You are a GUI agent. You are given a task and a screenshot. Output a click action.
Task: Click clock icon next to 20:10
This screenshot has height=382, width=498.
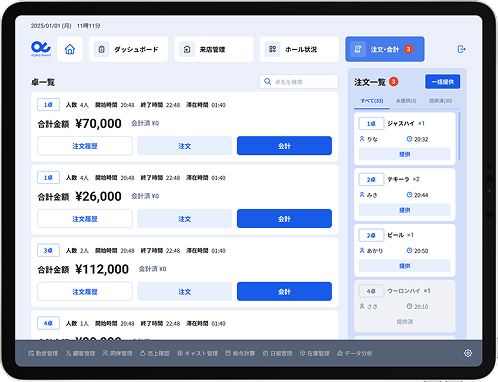pos(409,306)
